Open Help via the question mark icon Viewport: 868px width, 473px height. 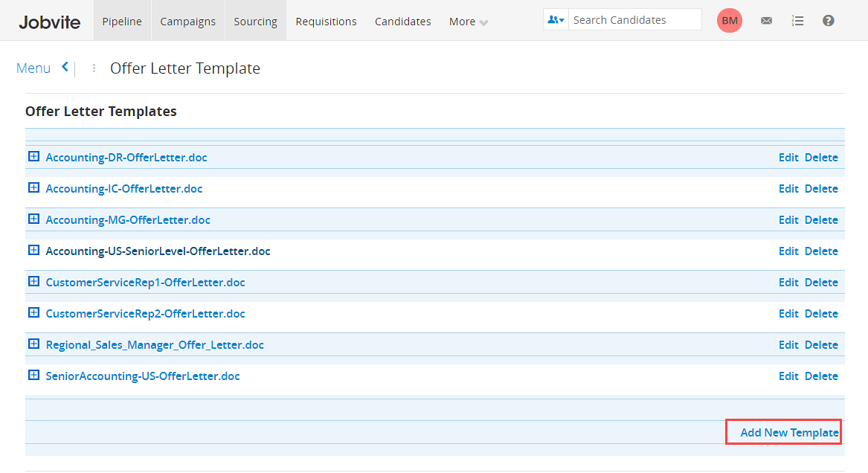pos(828,20)
